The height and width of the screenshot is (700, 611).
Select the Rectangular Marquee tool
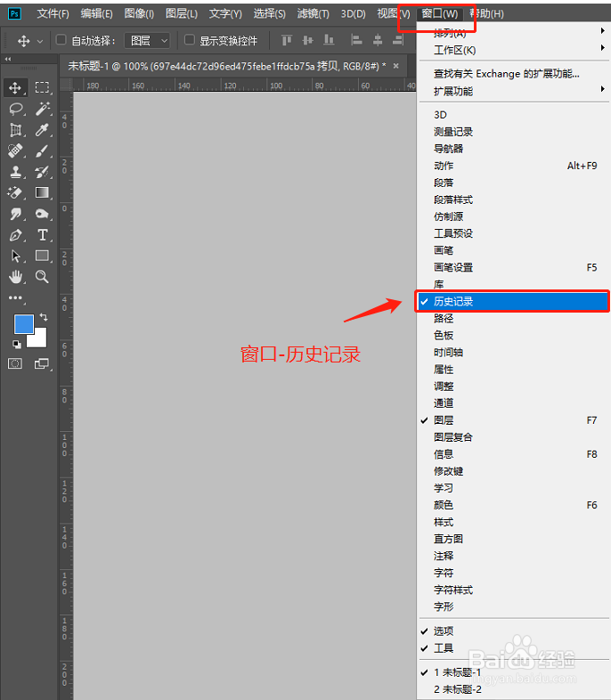point(42,87)
